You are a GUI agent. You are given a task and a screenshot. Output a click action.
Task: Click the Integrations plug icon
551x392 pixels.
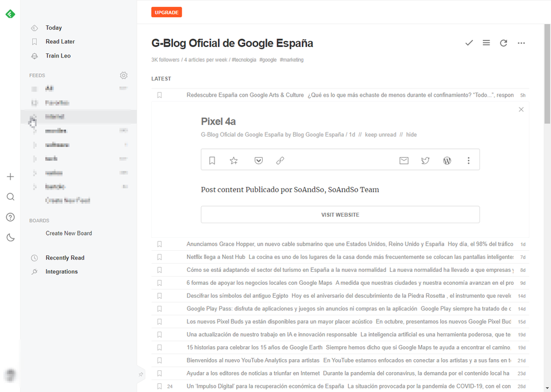[x=35, y=271]
